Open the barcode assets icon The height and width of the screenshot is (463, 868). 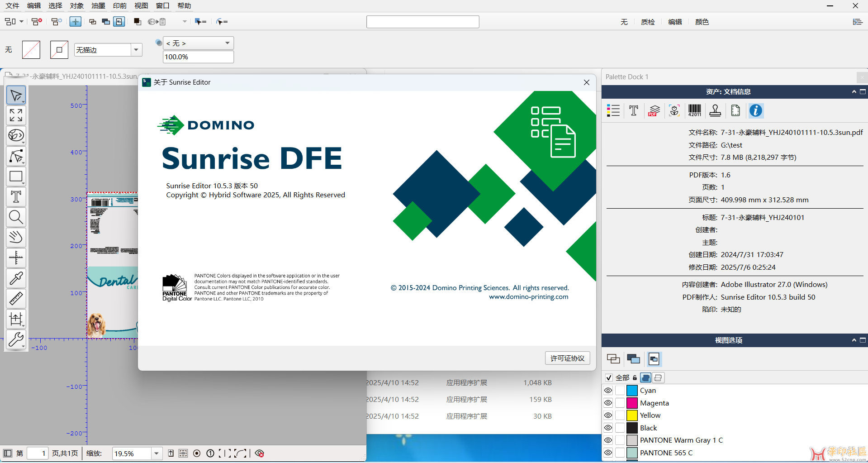click(x=694, y=110)
